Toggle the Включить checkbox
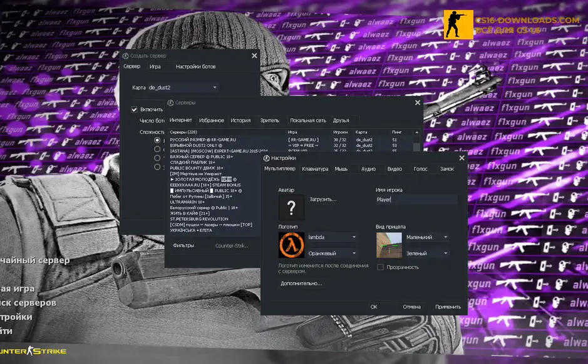 [x=134, y=109]
